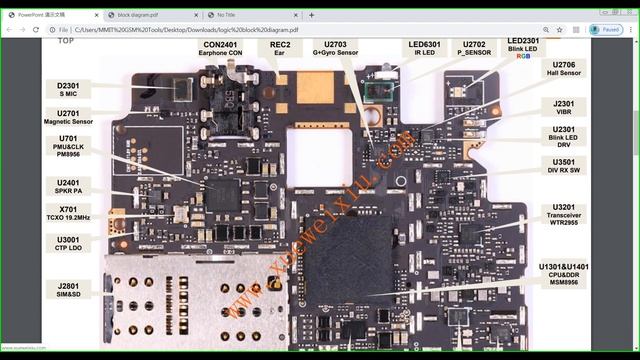Bookmark this page with the star icon
Screen dimensions: 640x360
click(560, 30)
